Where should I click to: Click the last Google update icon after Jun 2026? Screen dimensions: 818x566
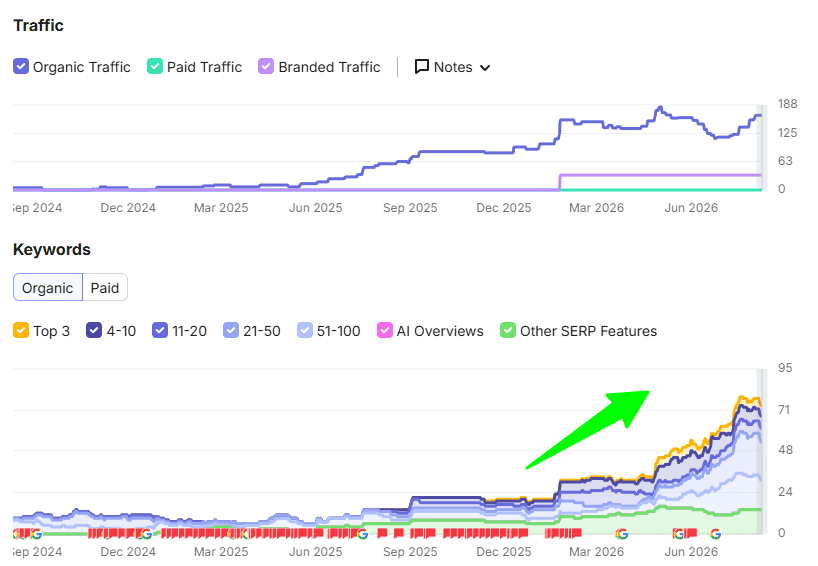[x=716, y=534]
